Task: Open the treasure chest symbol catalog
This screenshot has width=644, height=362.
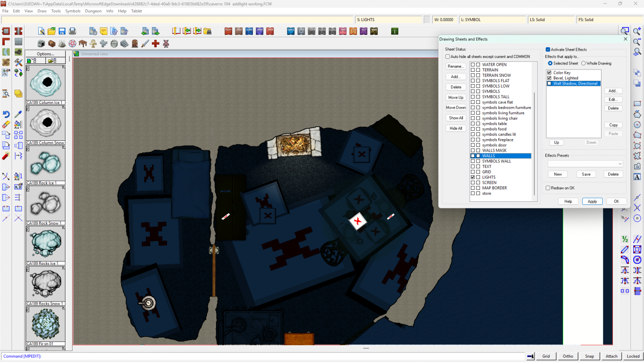Action: tap(52, 44)
